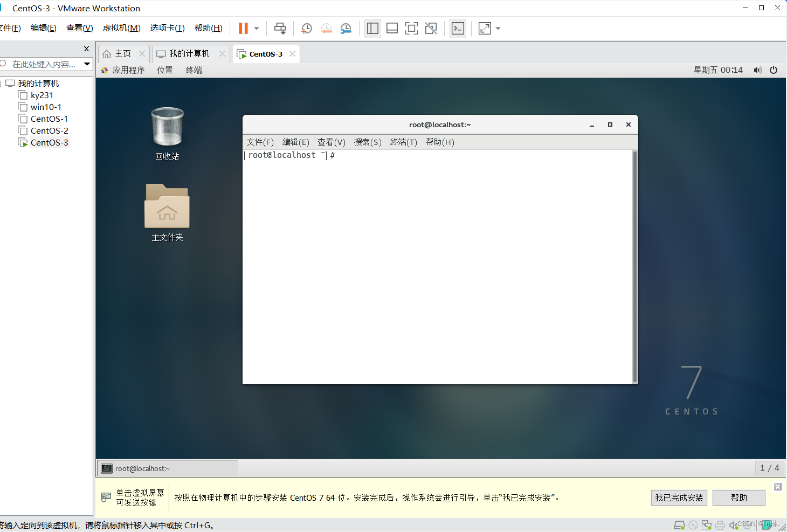Open the library search dropdown arrow

(87, 64)
